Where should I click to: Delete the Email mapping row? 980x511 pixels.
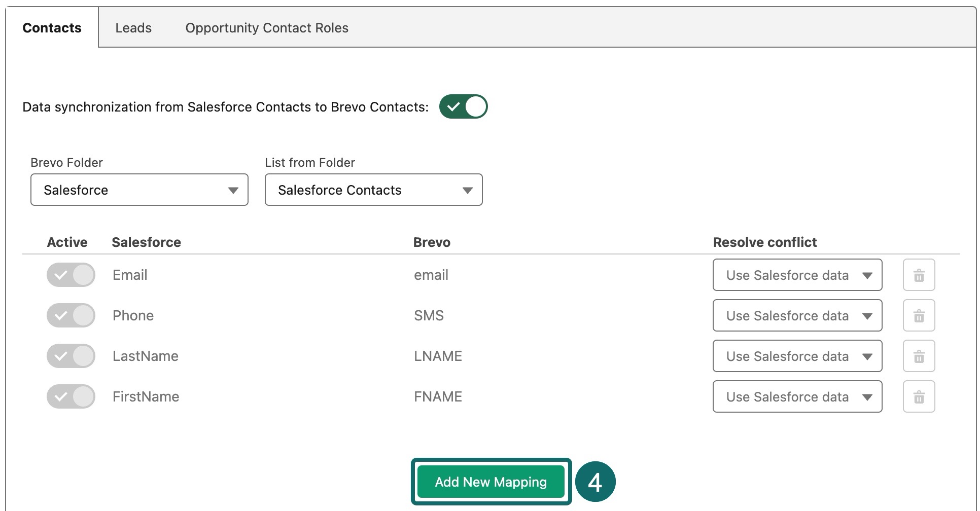(919, 275)
